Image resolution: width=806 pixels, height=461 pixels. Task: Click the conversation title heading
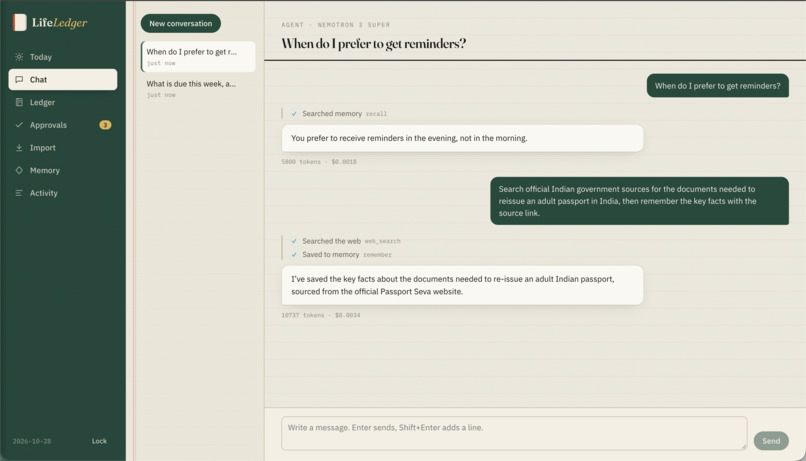click(374, 44)
